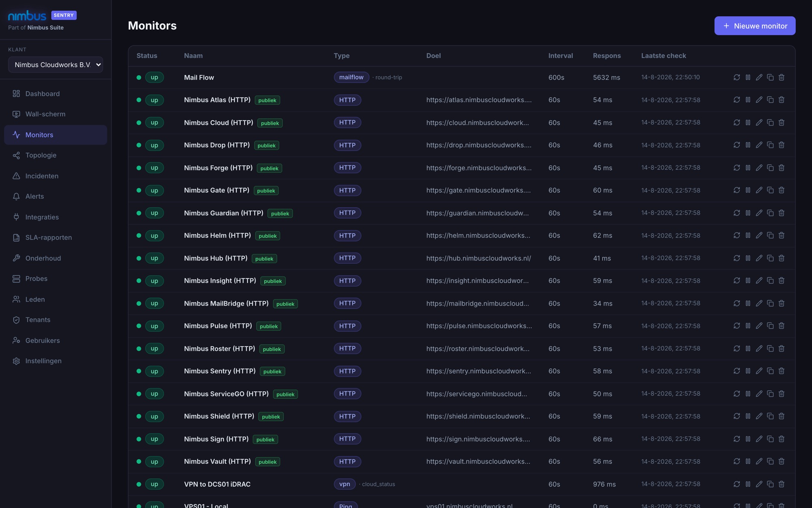812x508 pixels.
Task: Duplicate the Nimbus Drop (HTTP) monitor
Action: (x=770, y=145)
